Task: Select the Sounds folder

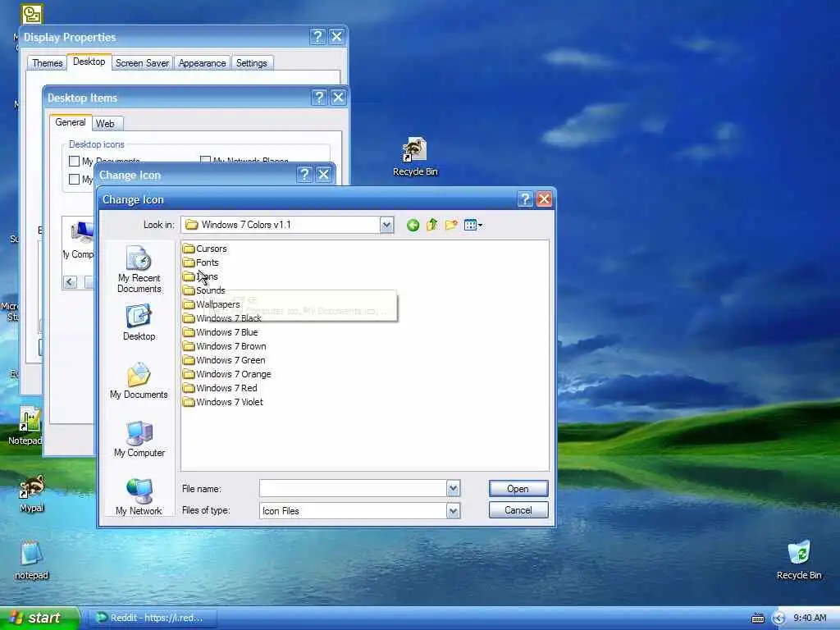Action: [x=203, y=290]
